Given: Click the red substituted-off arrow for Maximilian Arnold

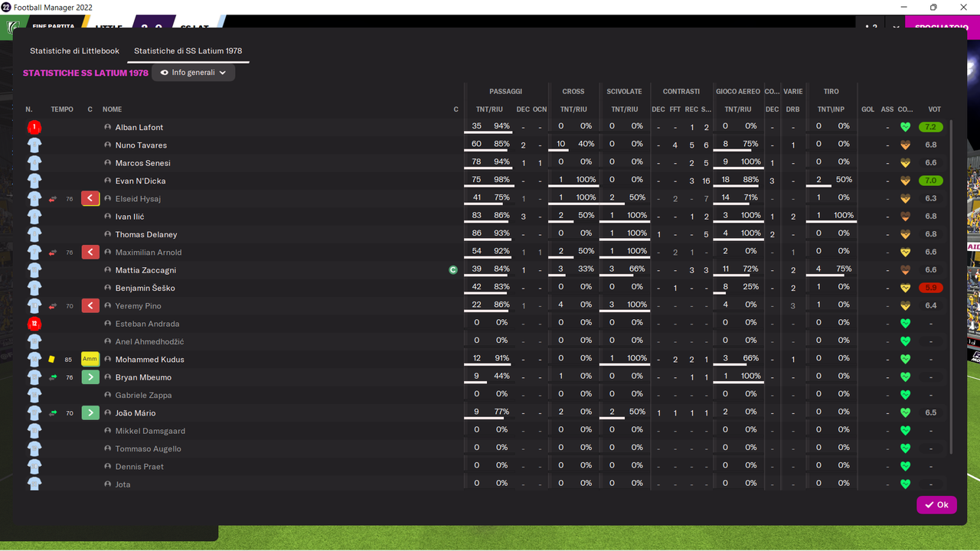Looking at the screenshot, I should click(x=90, y=252).
